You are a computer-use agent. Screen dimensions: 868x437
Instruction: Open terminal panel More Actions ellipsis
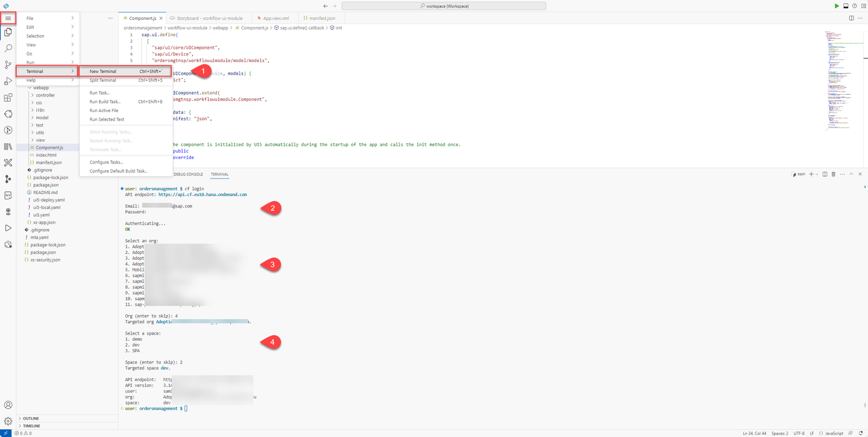842,174
